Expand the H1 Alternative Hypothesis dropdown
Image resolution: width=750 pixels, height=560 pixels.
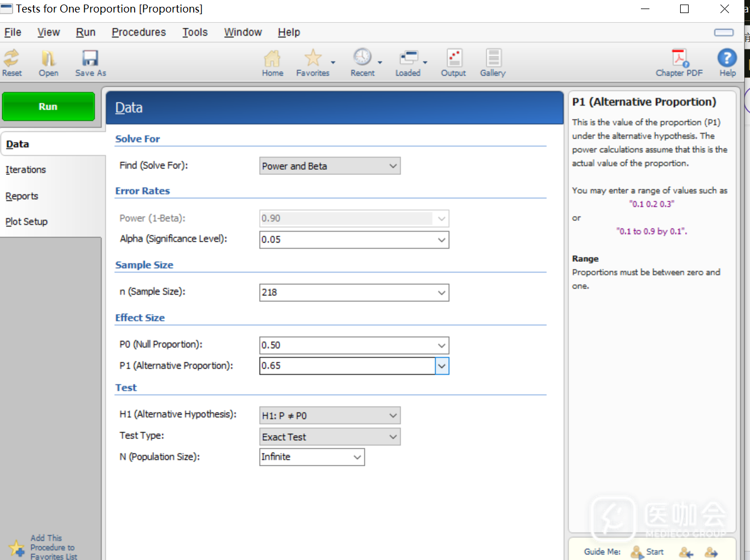click(393, 416)
